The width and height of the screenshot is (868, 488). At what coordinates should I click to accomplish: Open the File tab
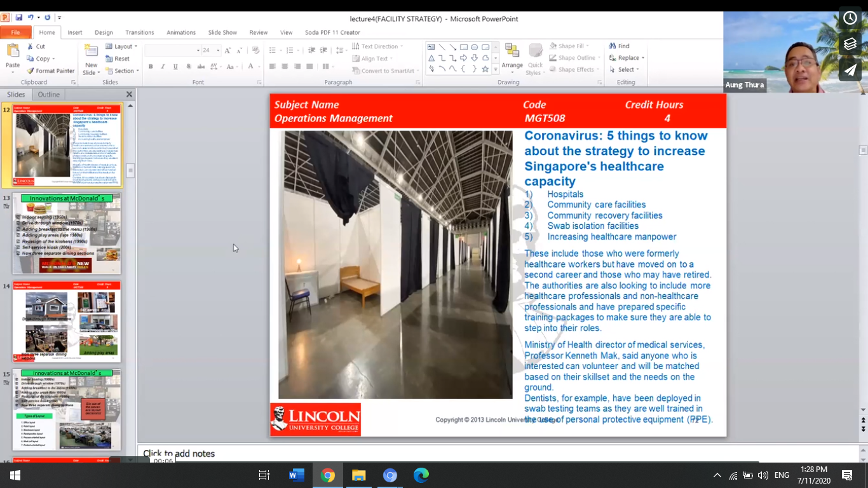point(16,32)
